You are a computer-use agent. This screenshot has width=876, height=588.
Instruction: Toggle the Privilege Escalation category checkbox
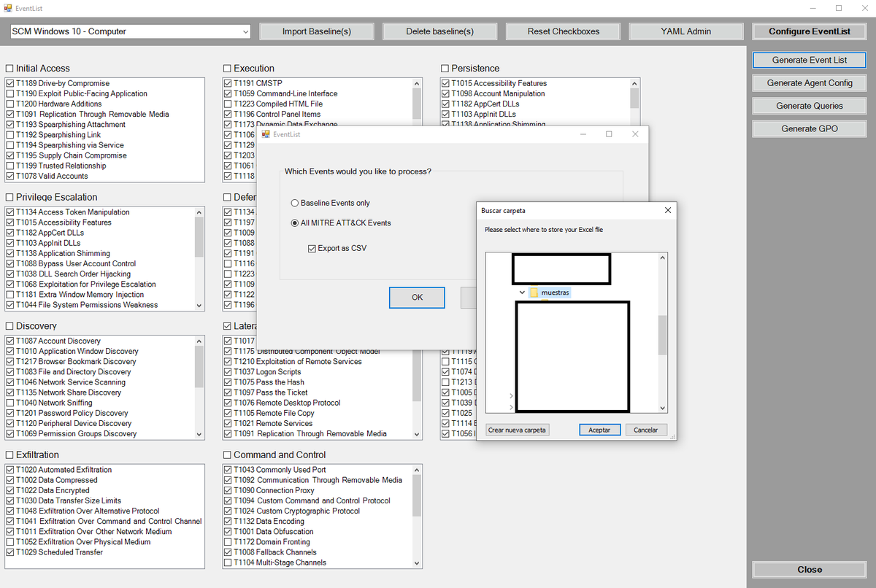click(9, 198)
